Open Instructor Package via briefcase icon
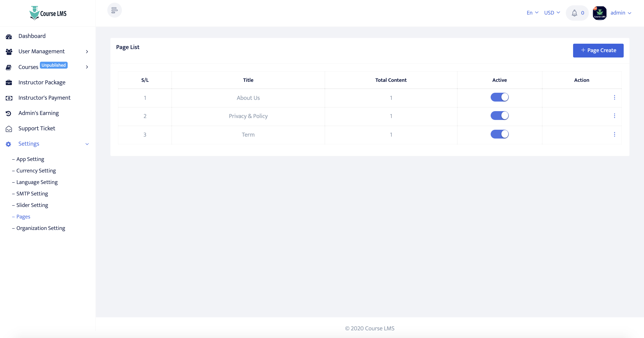The width and height of the screenshot is (644, 338). click(x=9, y=82)
